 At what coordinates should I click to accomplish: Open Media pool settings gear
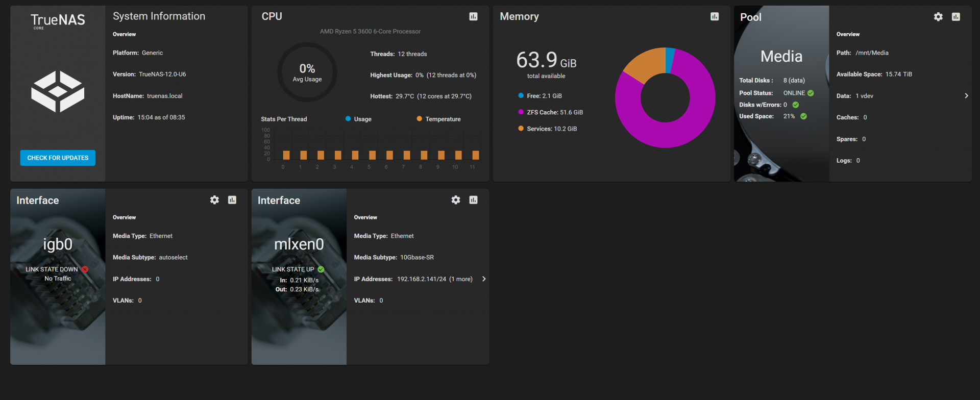click(938, 17)
